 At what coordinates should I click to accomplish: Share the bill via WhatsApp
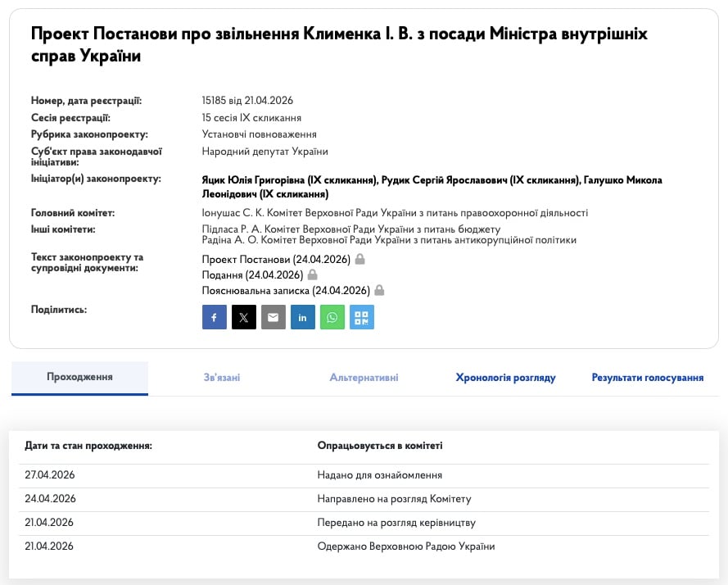(332, 317)
